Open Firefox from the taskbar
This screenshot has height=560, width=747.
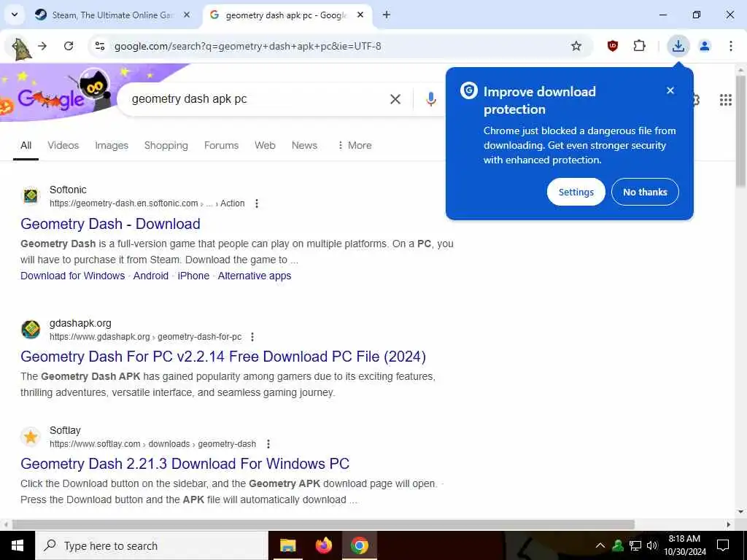coord(324,545)
